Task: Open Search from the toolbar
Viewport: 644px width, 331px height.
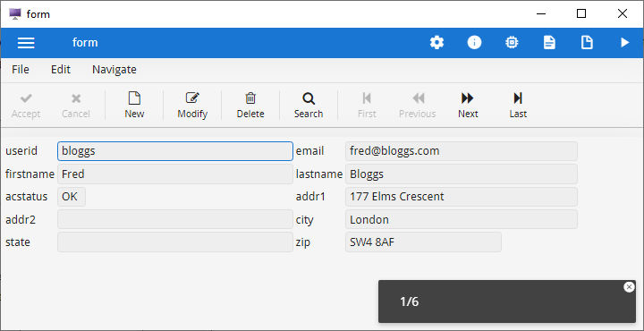Action: 309,106
